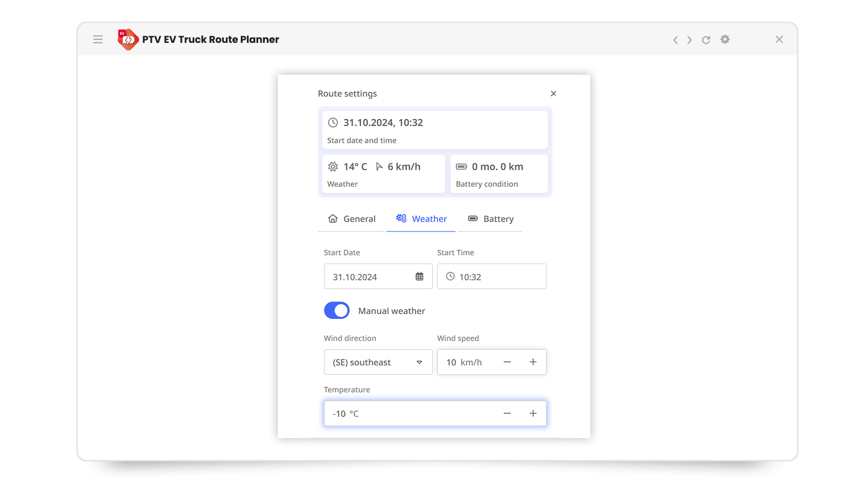The image size is (868, 488).
Task: Increase the wind speed with plus
Action: [x=533, y=362]
